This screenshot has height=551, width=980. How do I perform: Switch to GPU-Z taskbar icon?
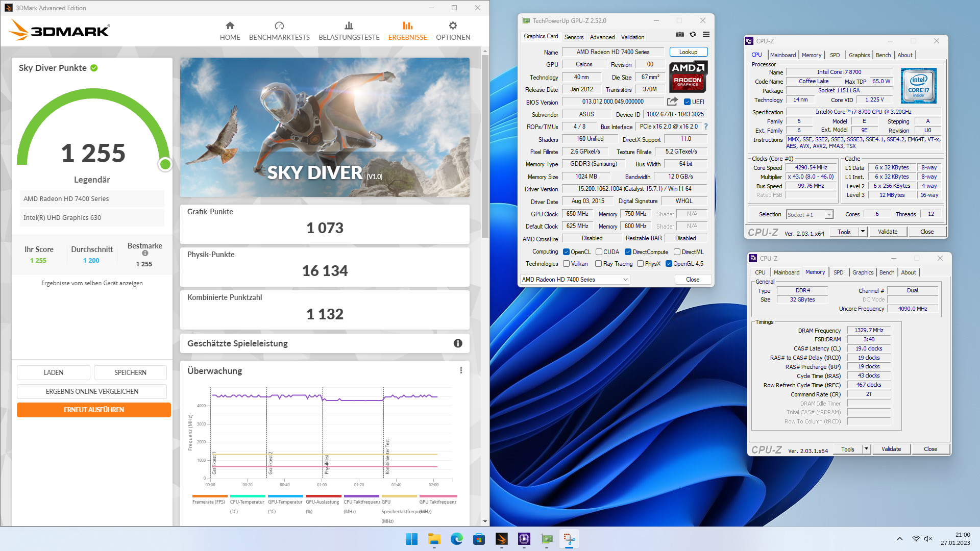(x=547, y=539)
